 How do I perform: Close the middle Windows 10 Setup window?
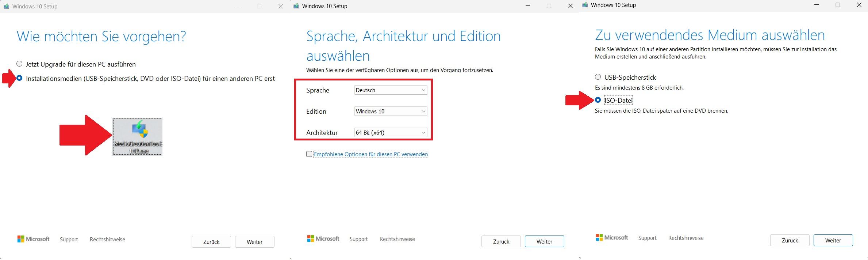click(570, 6)
